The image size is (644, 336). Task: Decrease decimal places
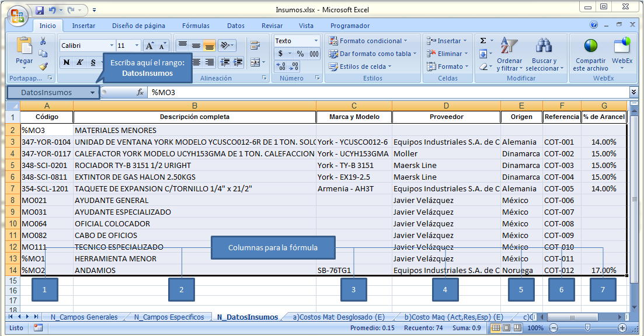pyautogui.click(x=294, y=66)
